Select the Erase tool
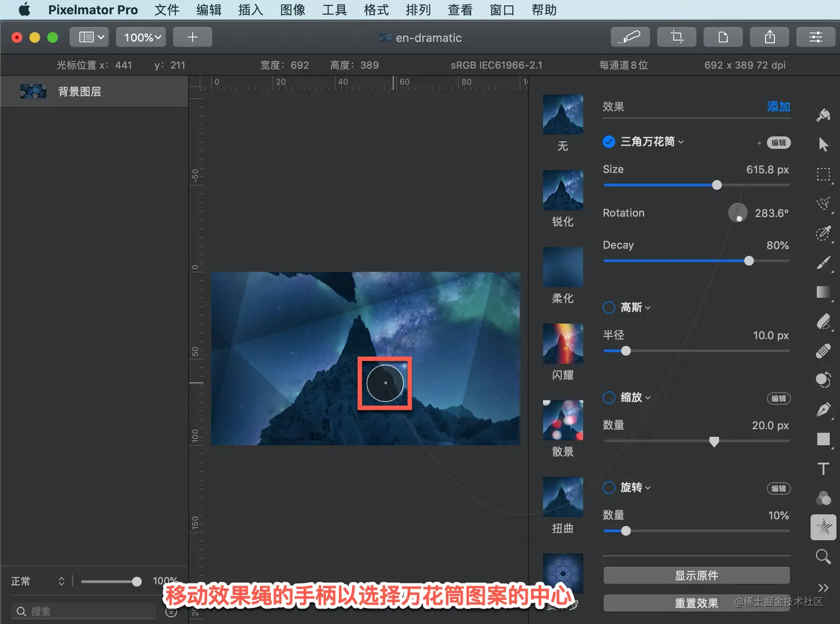 [x=823, y=321]
